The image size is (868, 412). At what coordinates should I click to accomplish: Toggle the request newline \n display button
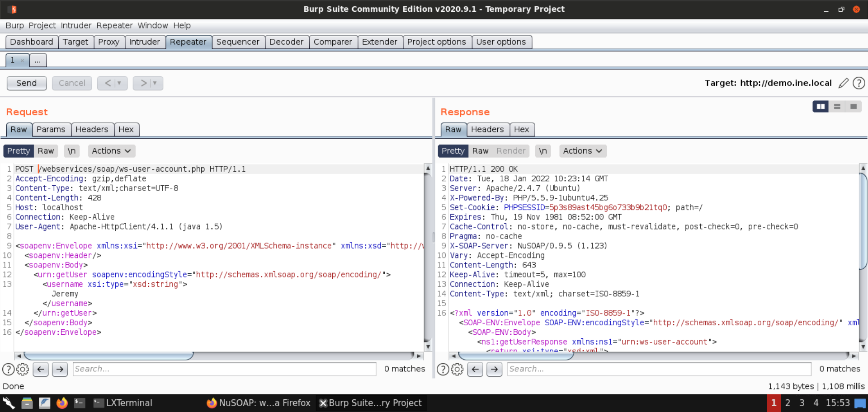[71, 151]
